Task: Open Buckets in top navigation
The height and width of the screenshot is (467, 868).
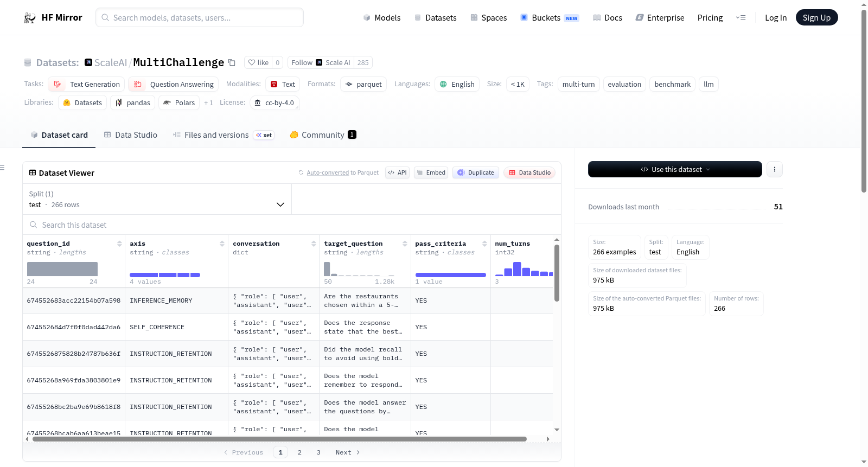Action: click(550, 18)
